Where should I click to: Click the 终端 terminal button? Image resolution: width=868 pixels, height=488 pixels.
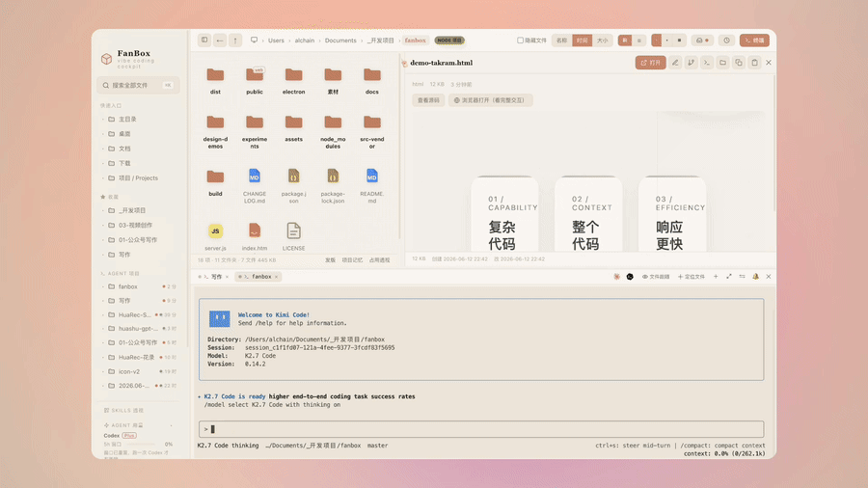point(754,41)
